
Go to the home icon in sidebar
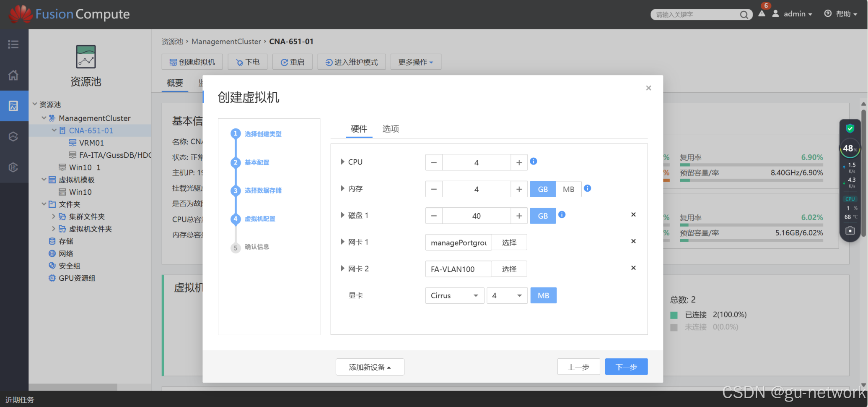coord(13,75)
